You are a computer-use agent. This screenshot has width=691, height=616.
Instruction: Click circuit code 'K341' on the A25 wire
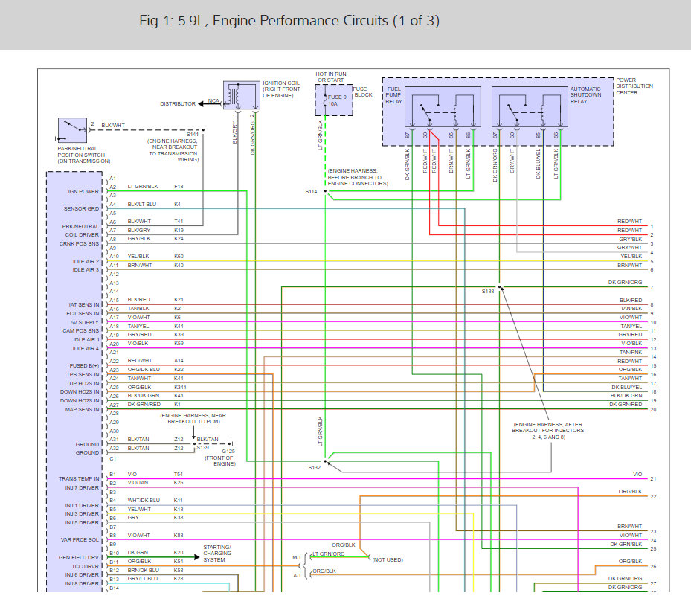pyautogui.click(x=180, y=388)
